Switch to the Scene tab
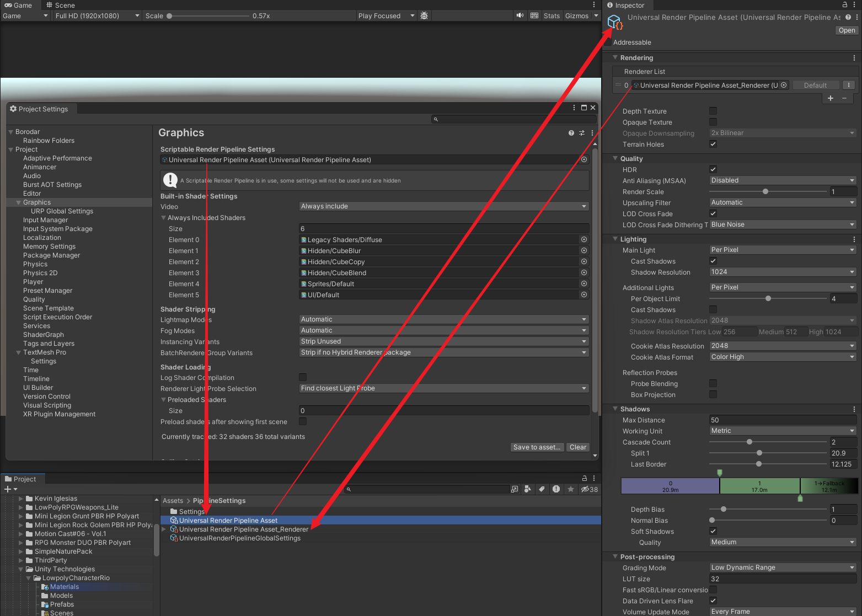 click(60, 5)
